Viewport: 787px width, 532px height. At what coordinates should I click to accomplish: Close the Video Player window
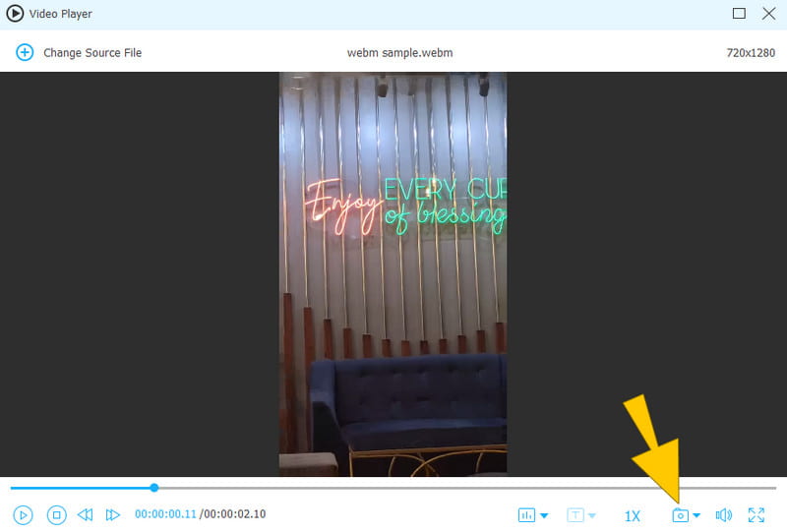tap(767, 14)
